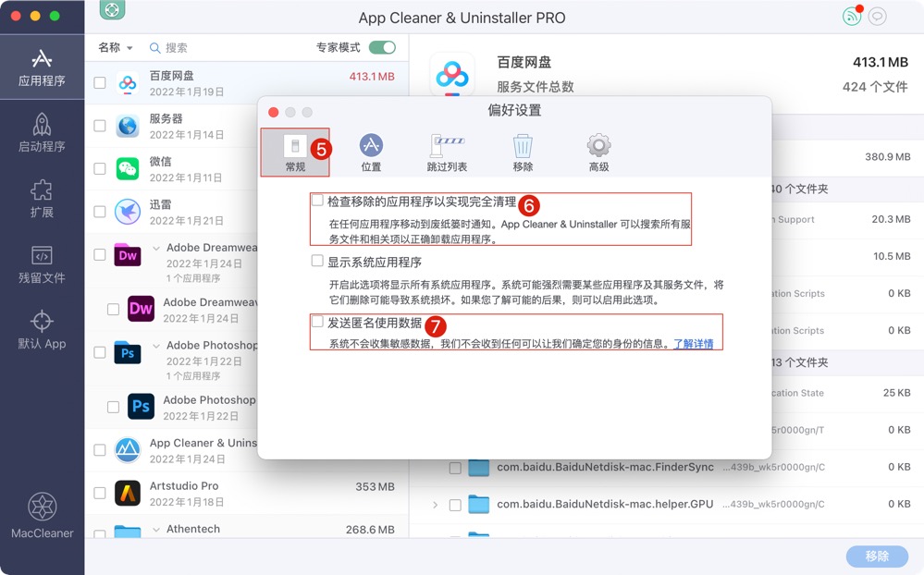Check com.baidu.BaiduNetdisk-mac.FinderSync folder checkbox
The width and height of the screenshot is (924, 575).
coord(455,468)
